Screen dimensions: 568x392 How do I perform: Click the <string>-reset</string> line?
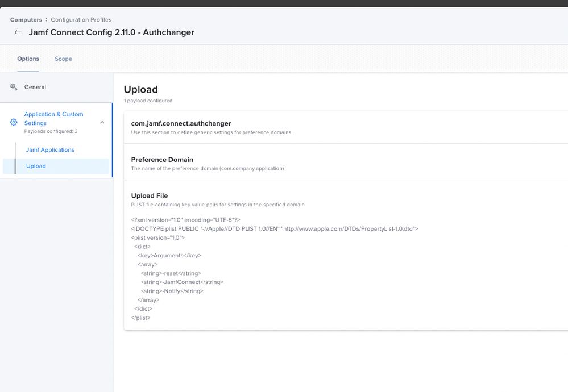point(171,273)
